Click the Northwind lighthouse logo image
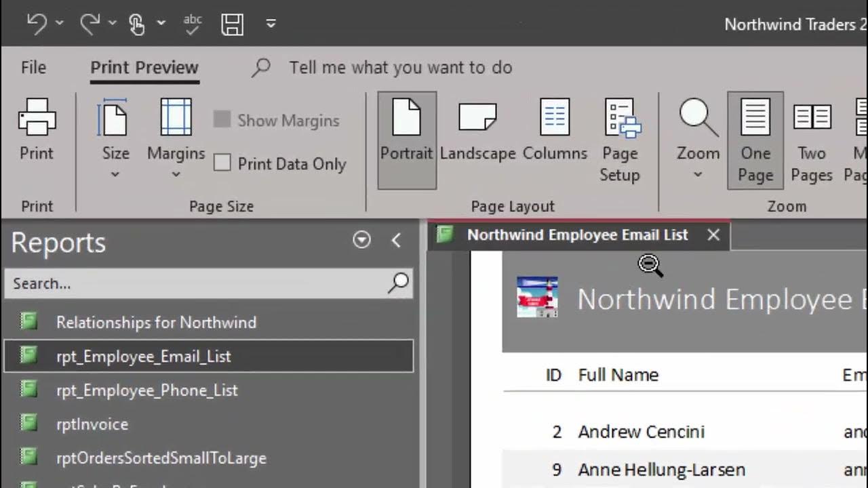Viewport: 868px width, 488px height. [x=537, y=298]
